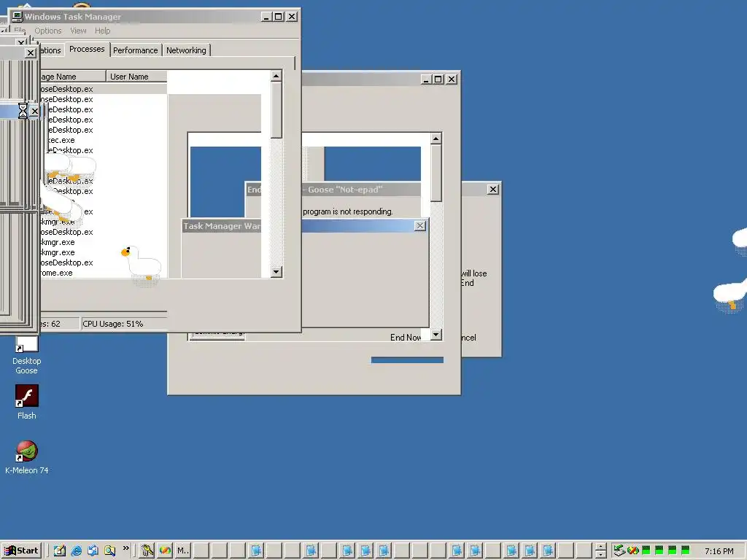Click the blue progress bar in background window
This screenshot has height=560, width=747.
[x=407, y=360]
